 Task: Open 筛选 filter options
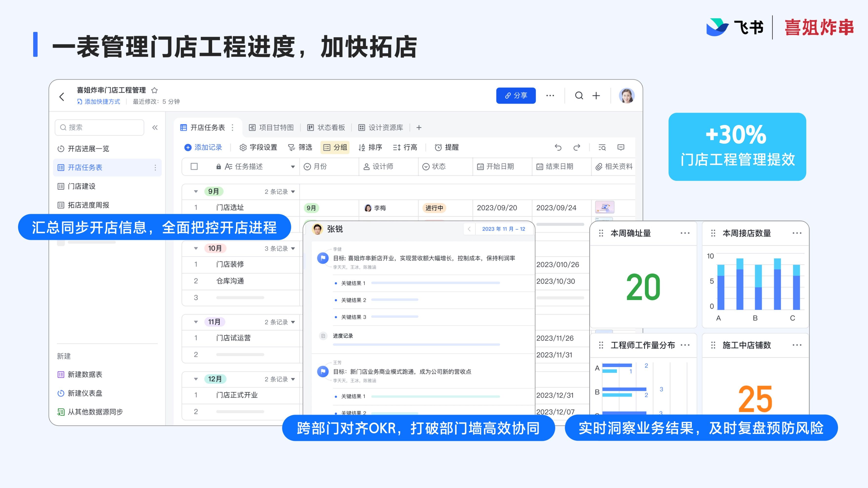pyautogui.click(x=300, y=147)
